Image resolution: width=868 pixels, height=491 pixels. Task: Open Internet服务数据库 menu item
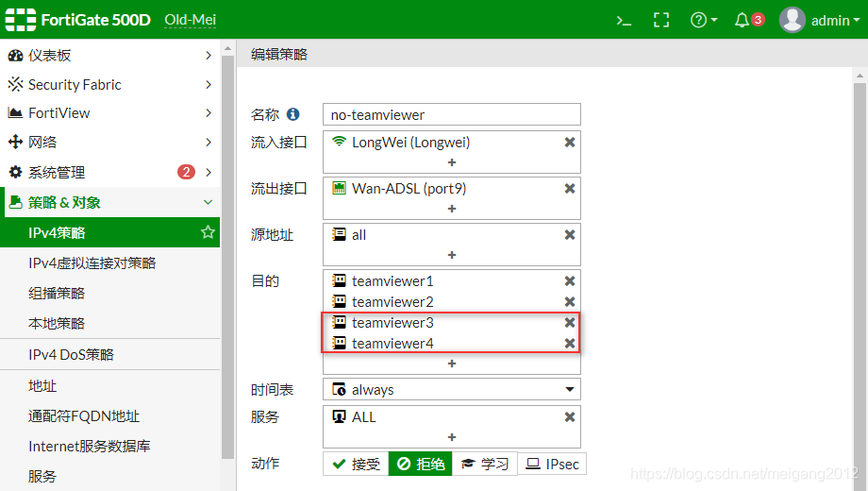pyautogui.click(x=89, y=446)
